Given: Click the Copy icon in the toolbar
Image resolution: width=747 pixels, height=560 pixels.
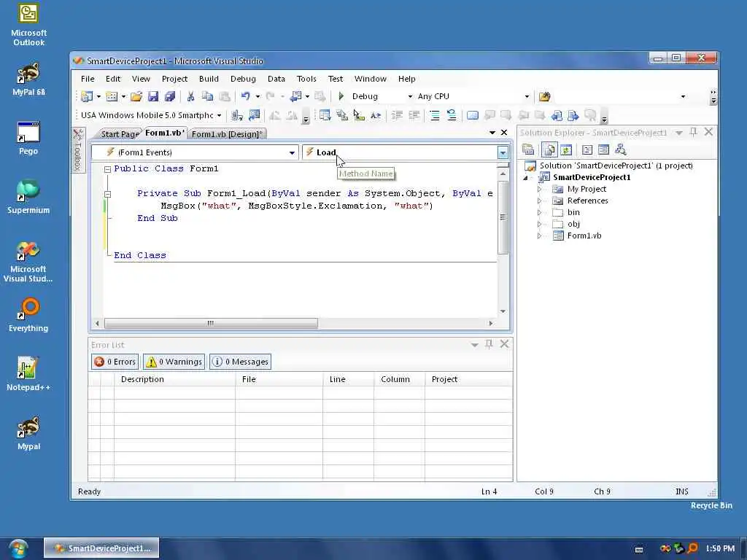Looking at the screenshot, I should tap(207, 97).
